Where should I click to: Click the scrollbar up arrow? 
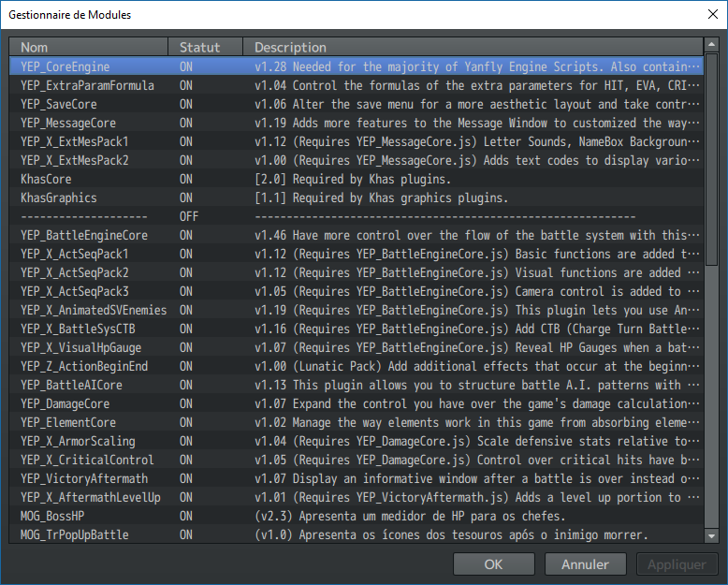(x=711, y=45)
